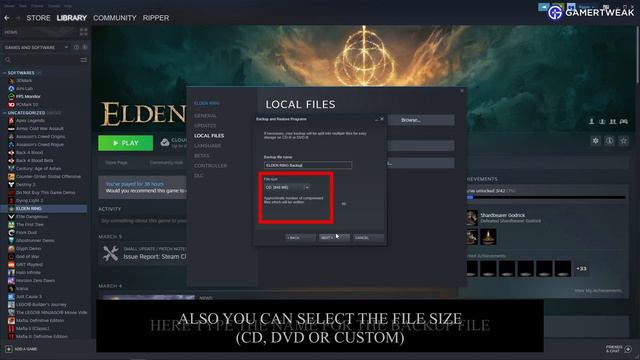This screenshot has height=360, width=640.
Task: Select Destiny 2 in the library list
Action: [25, 184]
